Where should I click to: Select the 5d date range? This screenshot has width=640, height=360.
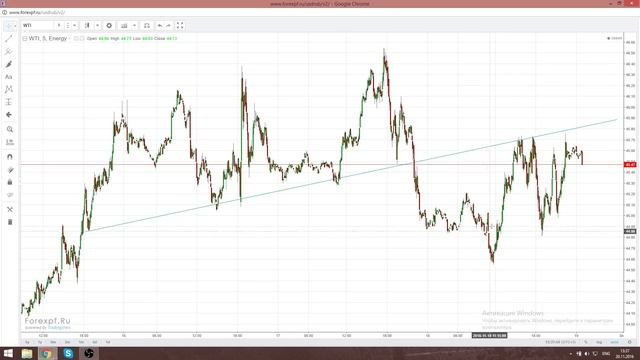point(95,342)
